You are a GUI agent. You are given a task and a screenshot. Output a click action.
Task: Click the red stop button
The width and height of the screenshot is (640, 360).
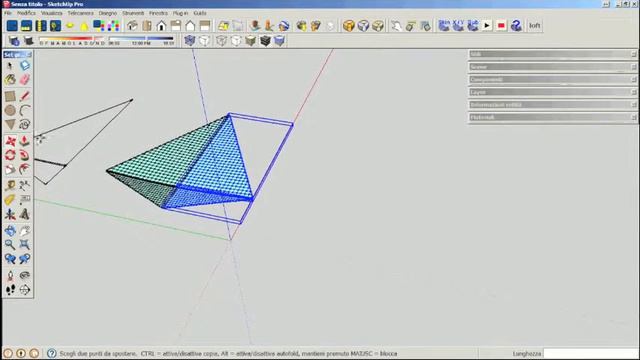501,26
